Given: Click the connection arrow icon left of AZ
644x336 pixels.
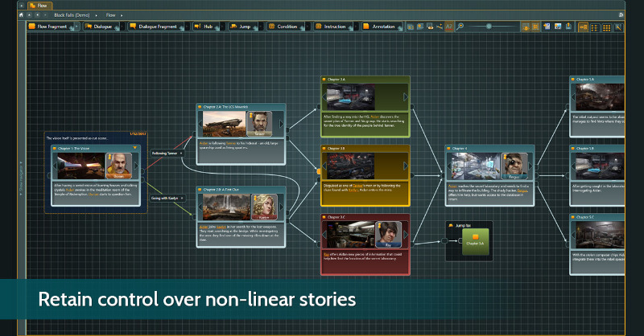Looking at the screenshot, I should pyautogui.click(x=440, y=27).
